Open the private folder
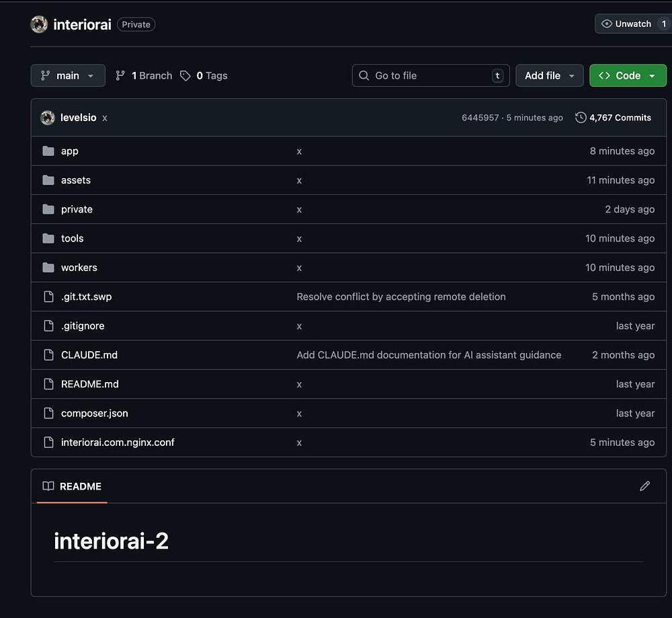672x618 pixels. coord(77,209)
